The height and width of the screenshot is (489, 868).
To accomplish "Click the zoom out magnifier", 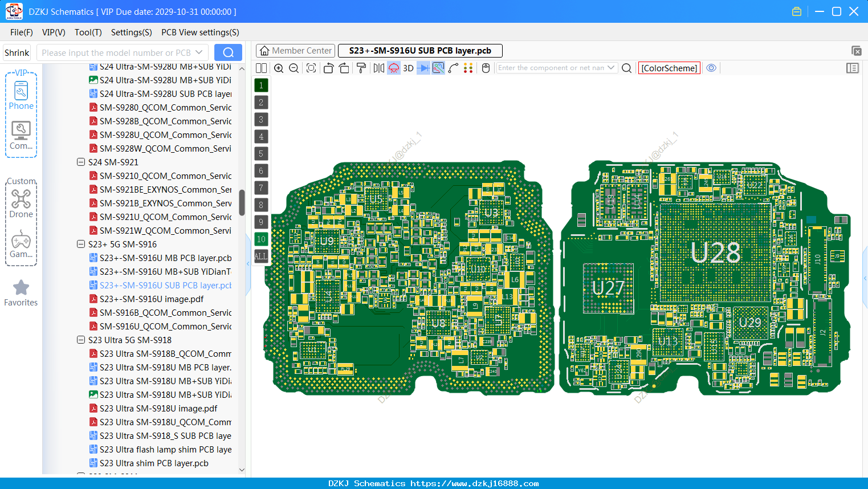I will [x=294, y=68].
